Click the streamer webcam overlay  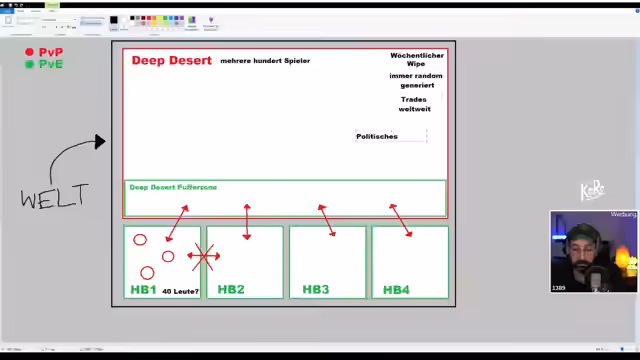[593, 251]
